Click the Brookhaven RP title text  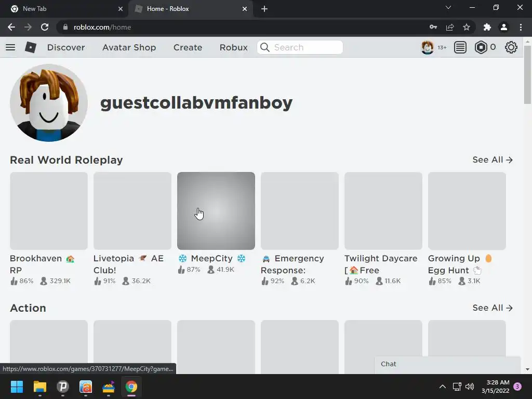42,264
